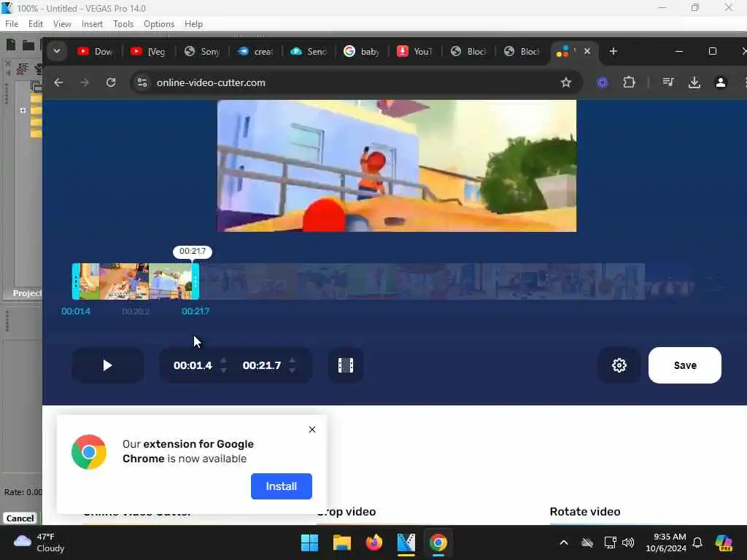The width and height of the screenshot is (747, 560).
Task: Click the Cancel button in VEGAS Pro
Action: [20, 518]
